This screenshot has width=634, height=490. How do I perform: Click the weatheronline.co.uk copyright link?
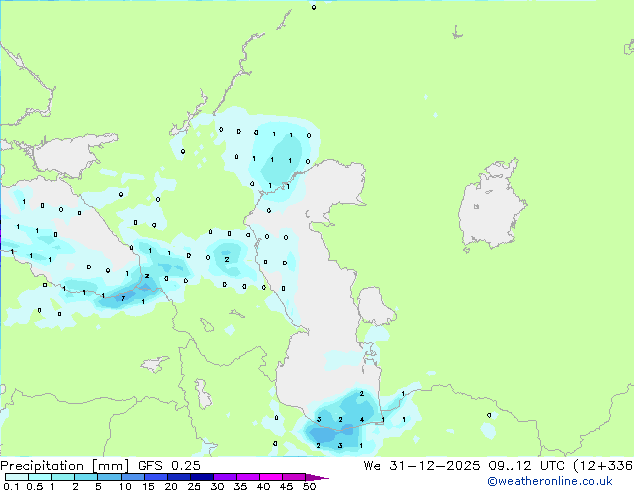point(550,482)
